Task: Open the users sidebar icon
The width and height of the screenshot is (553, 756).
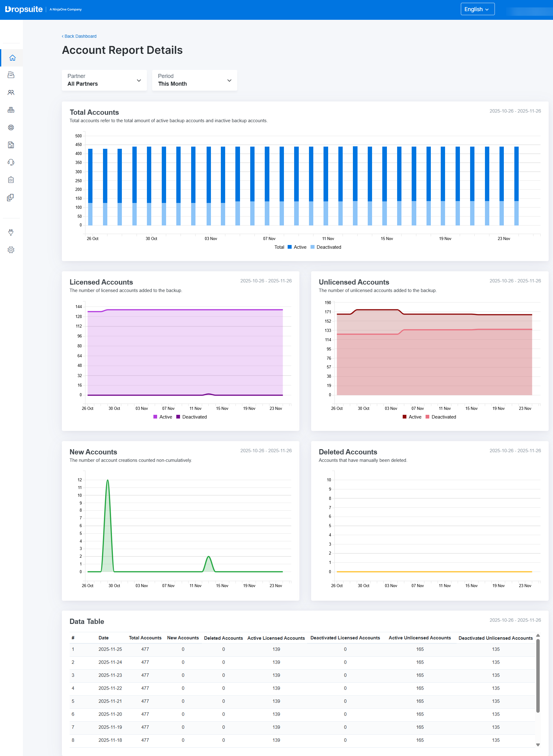Action: coord(11,92)
